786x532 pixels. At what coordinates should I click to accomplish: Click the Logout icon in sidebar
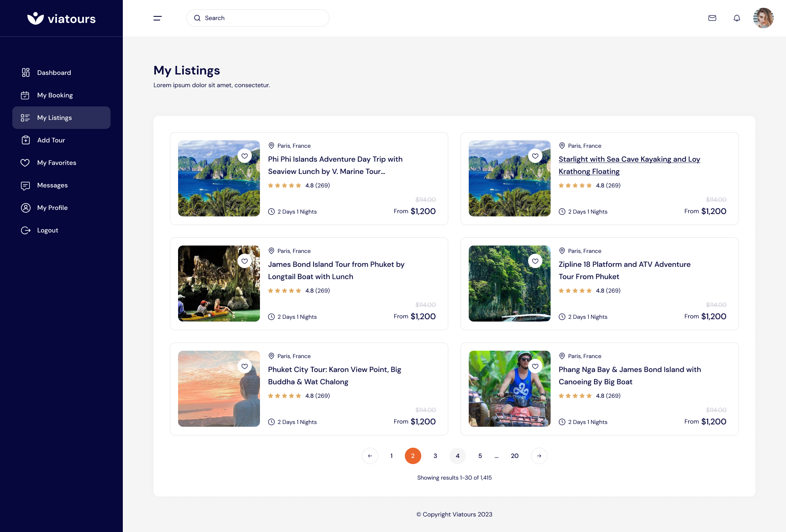(25, 230)
